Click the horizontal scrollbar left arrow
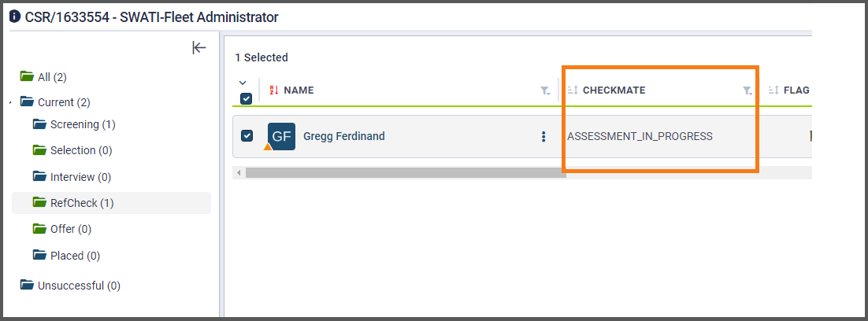868x321 pixels. click(239, 173)
